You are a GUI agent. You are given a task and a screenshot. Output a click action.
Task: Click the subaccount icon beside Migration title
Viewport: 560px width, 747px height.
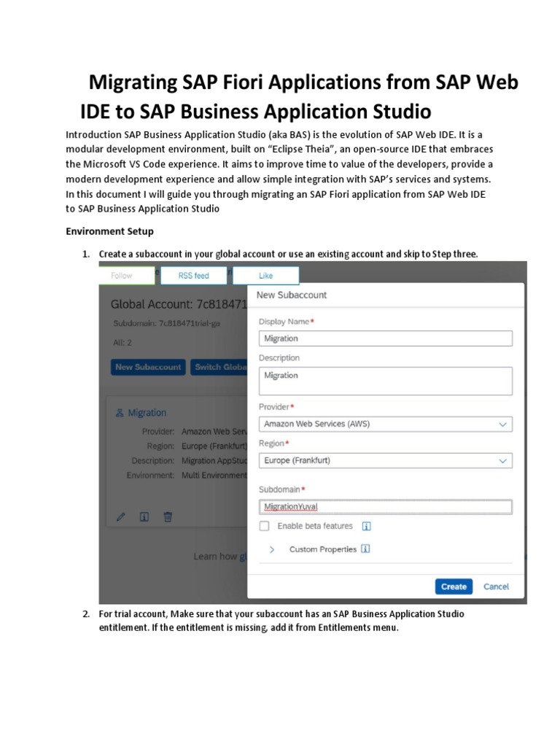point(120,413)
